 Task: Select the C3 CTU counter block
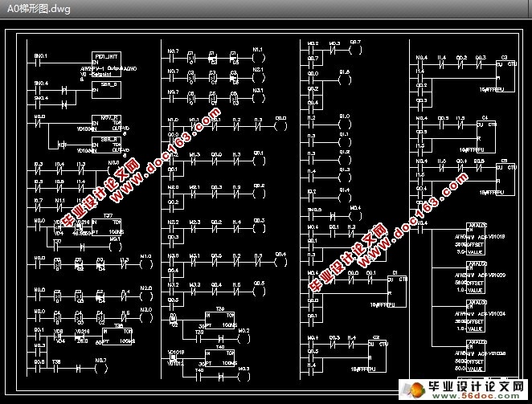click(x=505, y=76)
